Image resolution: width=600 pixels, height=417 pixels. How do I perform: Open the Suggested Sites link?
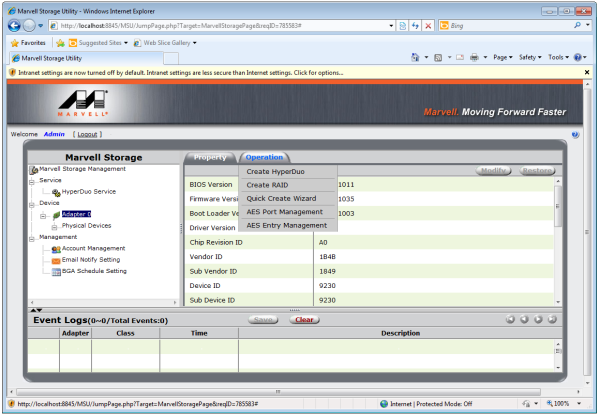coord(98,43)
